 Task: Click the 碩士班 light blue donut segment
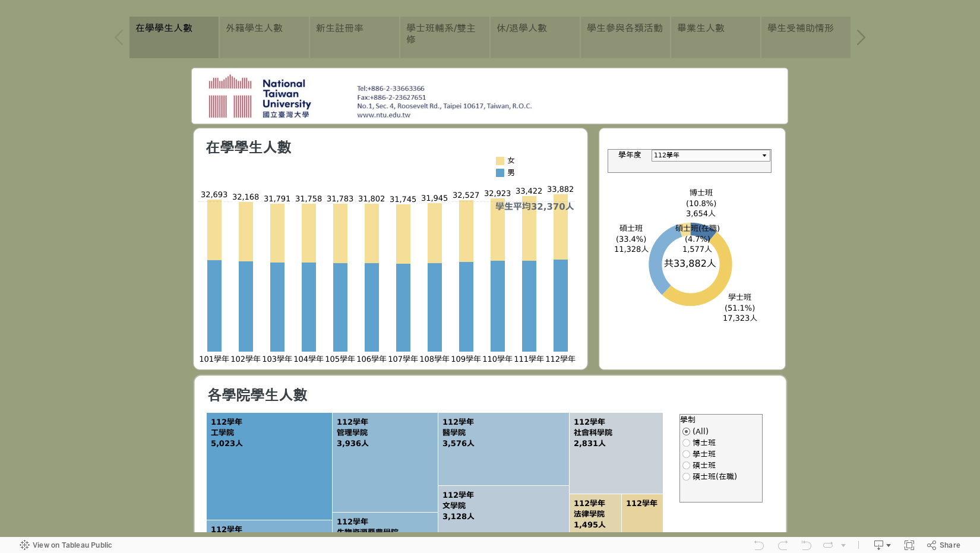coord(657,260)
